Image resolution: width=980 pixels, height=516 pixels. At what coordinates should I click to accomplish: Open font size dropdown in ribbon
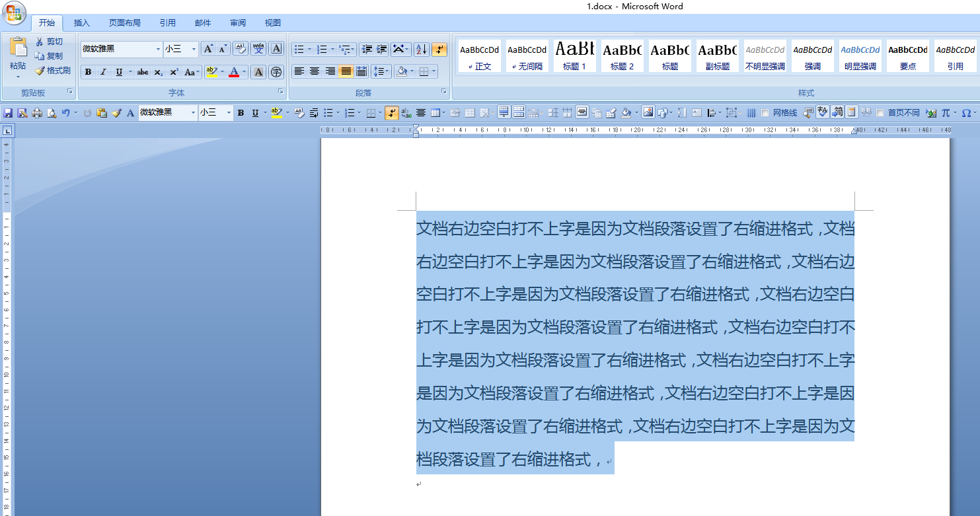click(x=194, y=50)
